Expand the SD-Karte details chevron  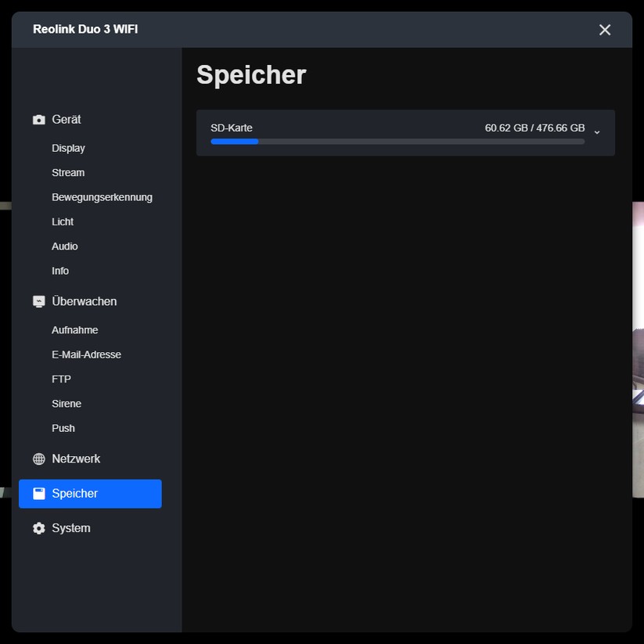pyautogui.click(x=597, y=131)
